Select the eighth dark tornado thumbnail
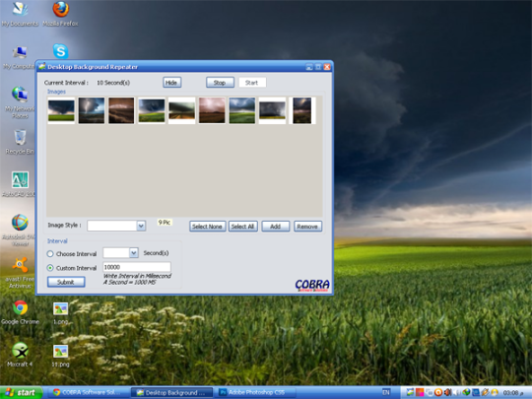 click(x=272, y=110)
